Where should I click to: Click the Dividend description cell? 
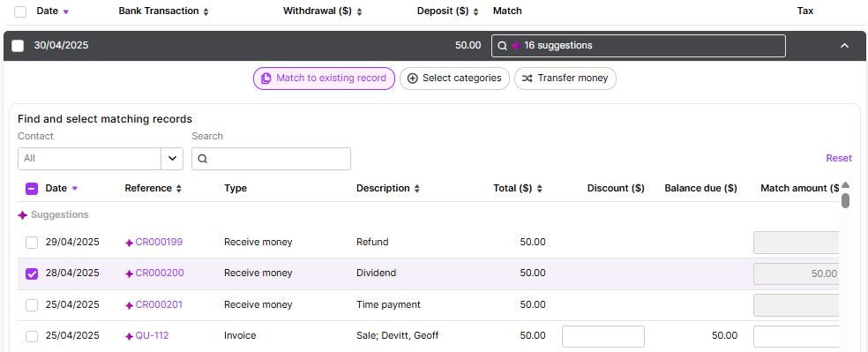click(377, 273)
